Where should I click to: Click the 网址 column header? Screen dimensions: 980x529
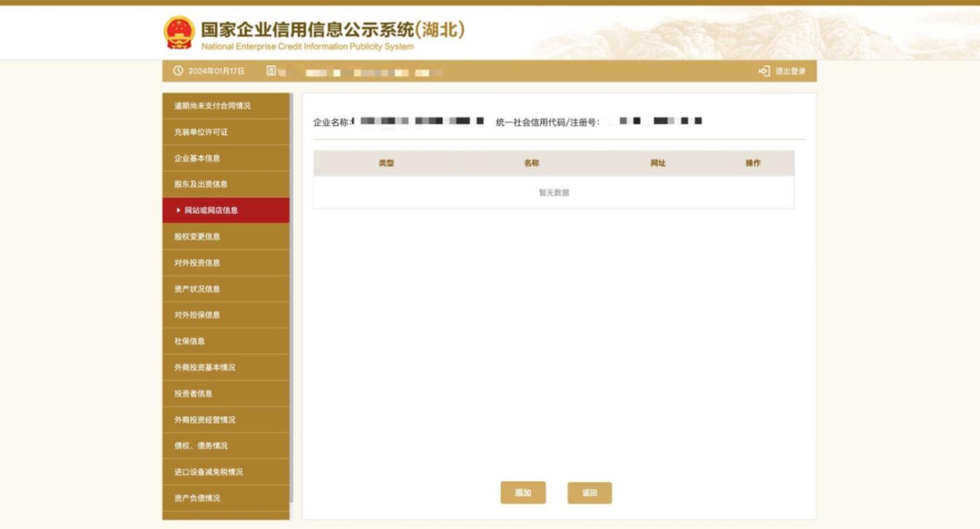pos(658,163)
